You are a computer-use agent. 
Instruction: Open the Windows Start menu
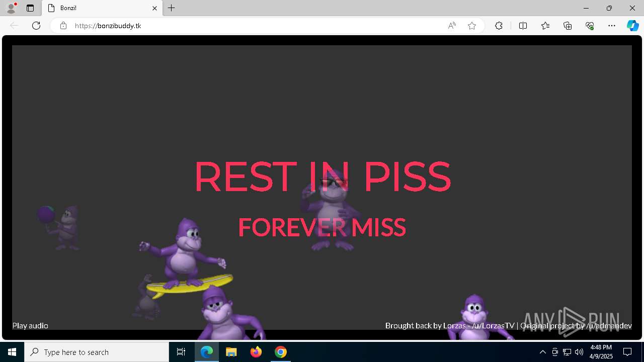(x=12, y=352)
